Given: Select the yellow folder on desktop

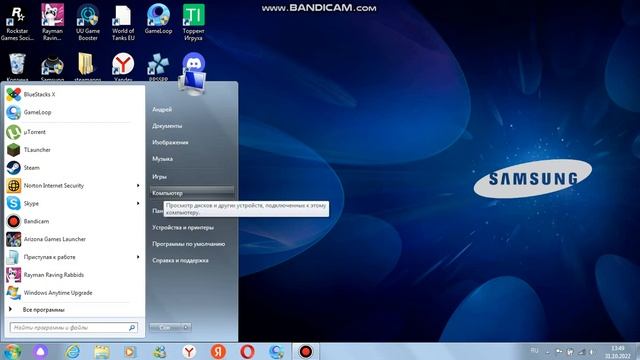Looking at the screenshot, I should (x=87, y=67).
